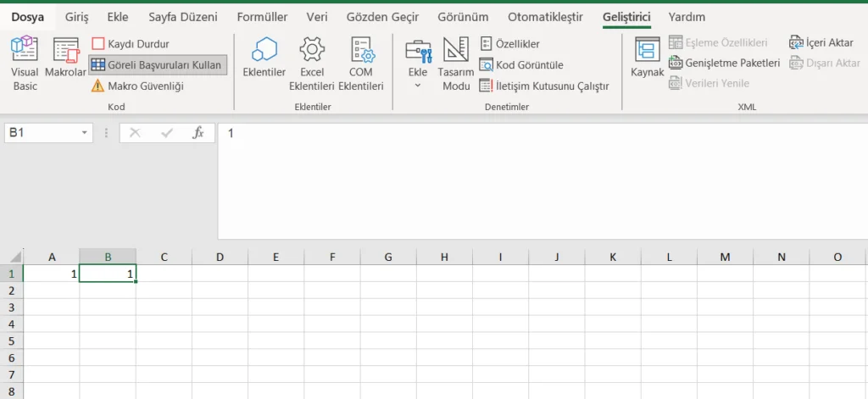Switch to the Ekle ribbon tab
Viewport: 868px width, 399px height.
click(x=118, y=17)
